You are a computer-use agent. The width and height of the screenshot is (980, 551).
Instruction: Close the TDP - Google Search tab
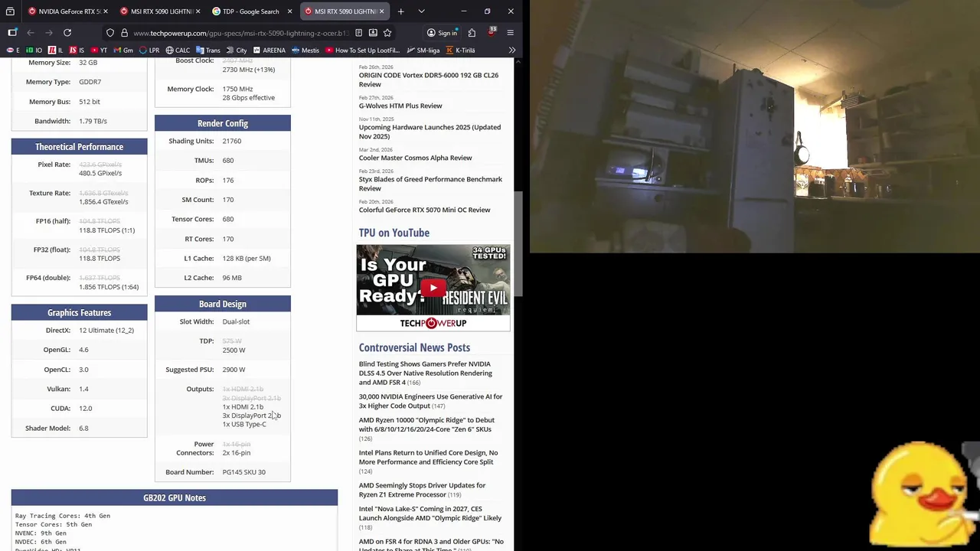point(289,11)
